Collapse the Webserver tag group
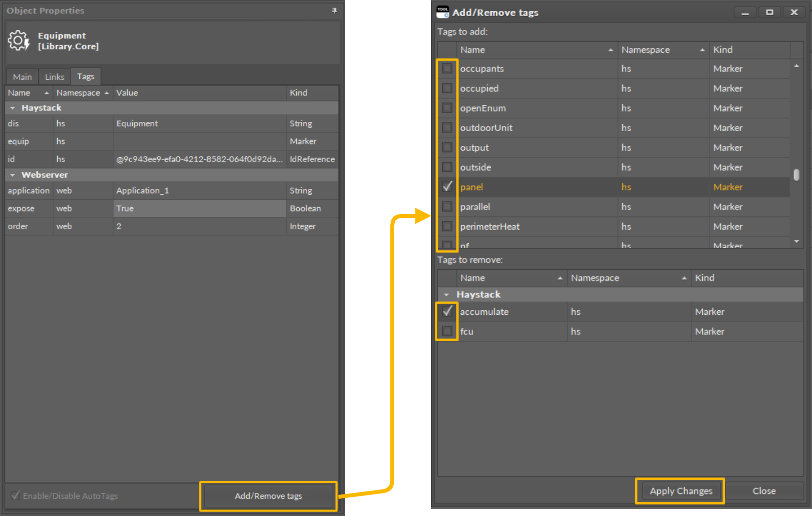Screen dimensions: 812x516 point(13,175)
